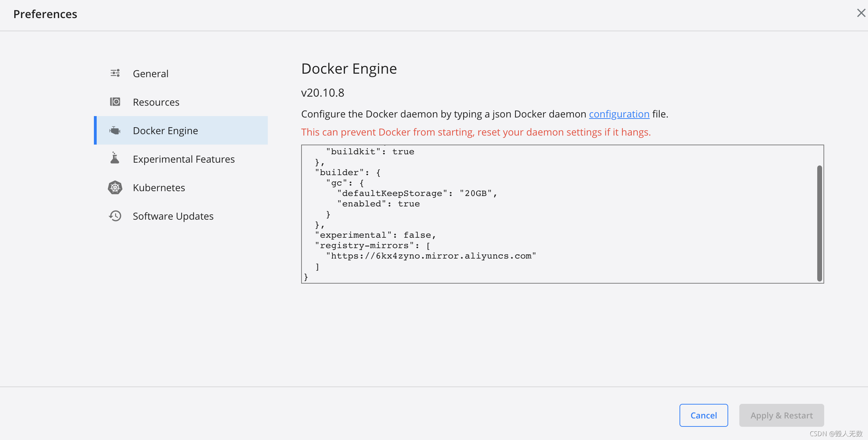Select the General settings icon

(x=115, y=73)
